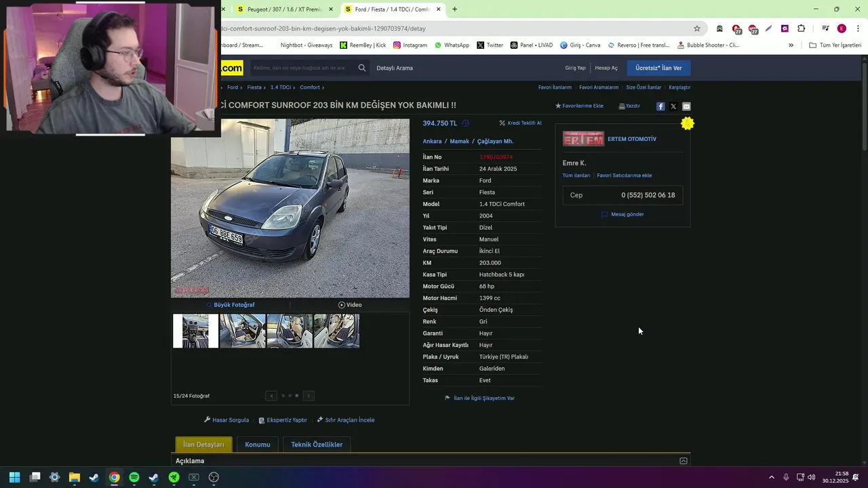Click Kredi Teklifi Al link
Viewport: 868px width, 488px height.
(x=521, y=123)
